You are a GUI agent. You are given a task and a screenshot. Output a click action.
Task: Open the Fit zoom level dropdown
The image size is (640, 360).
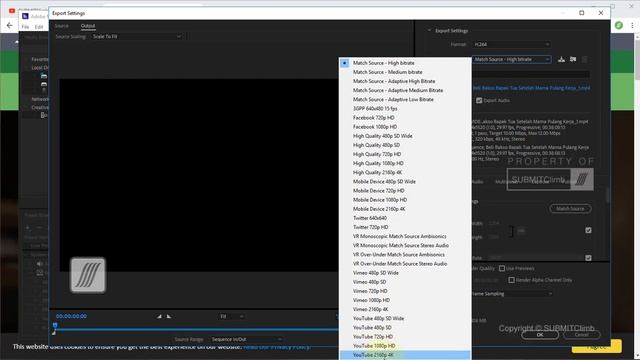click(x=231, y=316)
